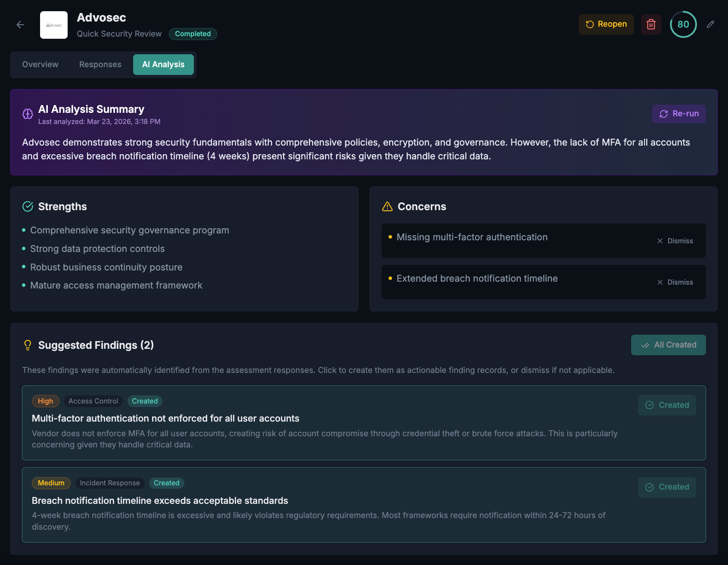Click the Reopen button

point(606,24)
